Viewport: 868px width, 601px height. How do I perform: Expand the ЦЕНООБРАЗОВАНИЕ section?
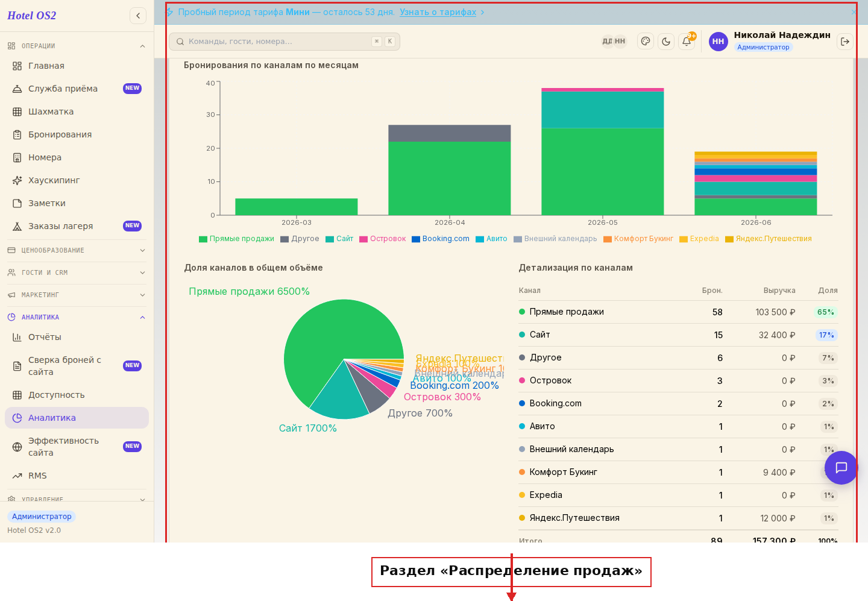(77, 250)
